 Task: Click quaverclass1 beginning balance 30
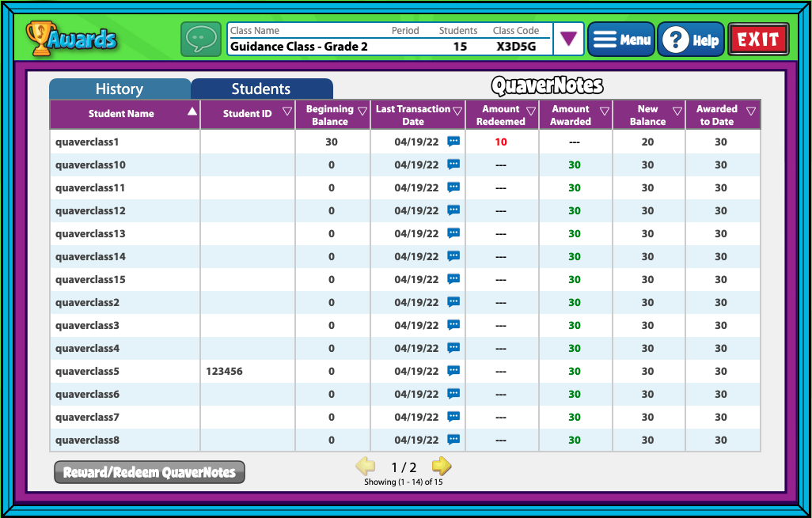pos(332,142)
